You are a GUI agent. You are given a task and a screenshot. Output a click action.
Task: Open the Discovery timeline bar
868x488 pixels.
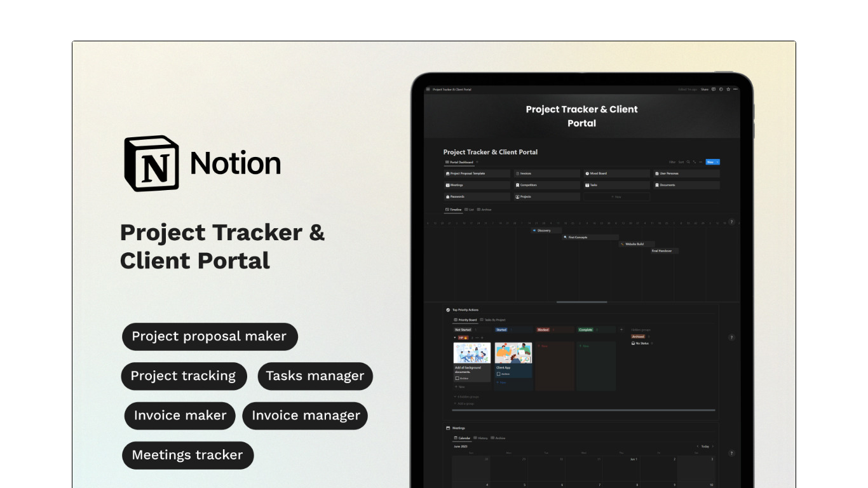(546, 231)
